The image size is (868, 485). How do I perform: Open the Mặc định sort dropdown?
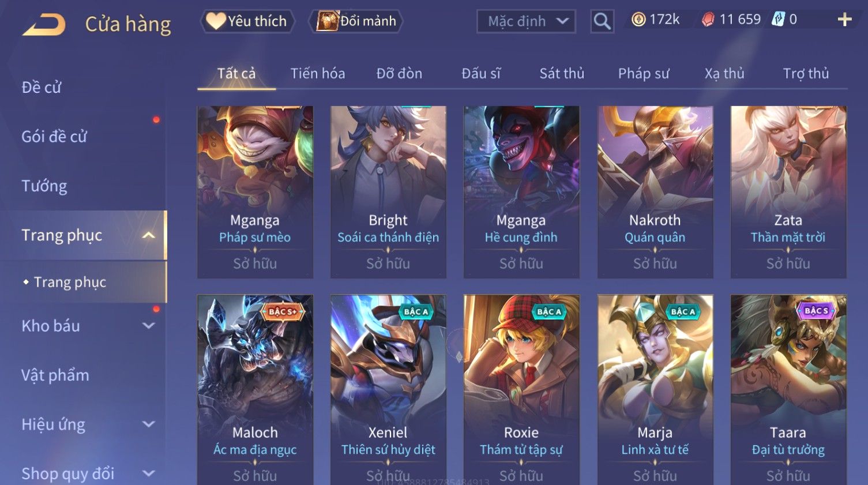[526, 21]
